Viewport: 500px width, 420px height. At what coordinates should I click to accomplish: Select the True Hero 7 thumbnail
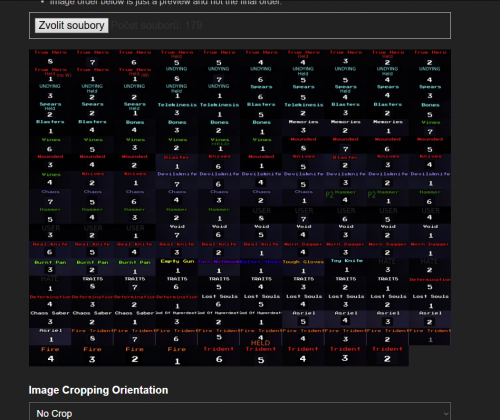[x=92, y=58]
